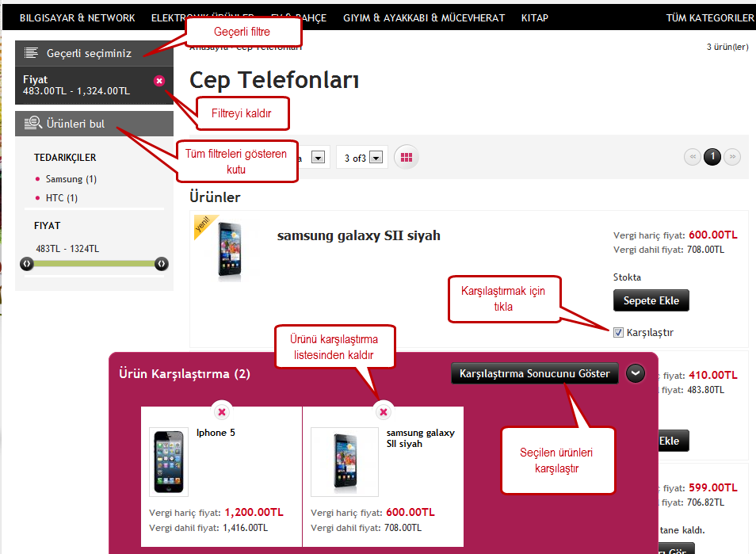Open the KITAP menu

click(x=534, y=18)
